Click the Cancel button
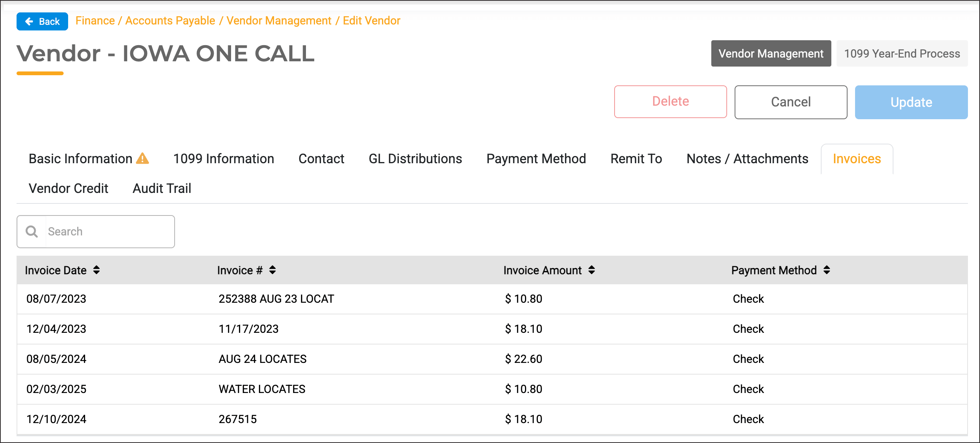The height and width of the screenshot is (443, 980). [791, 102]
